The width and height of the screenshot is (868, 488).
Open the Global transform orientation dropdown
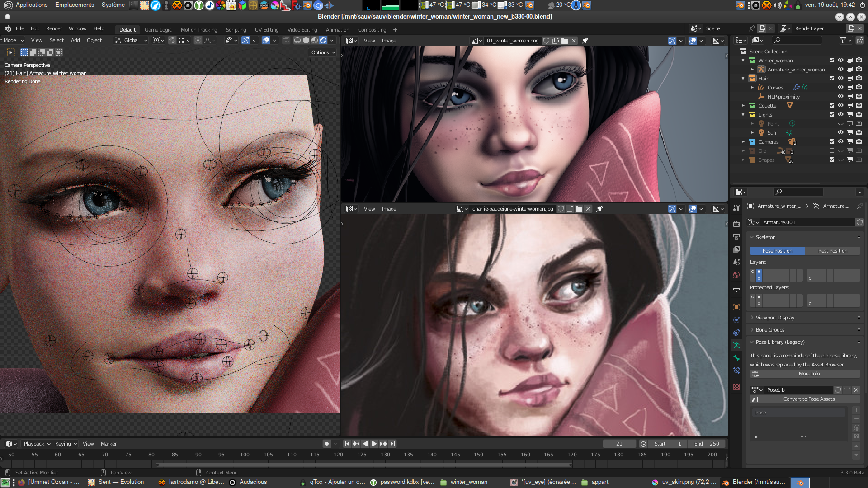click(x=131, y=40)
